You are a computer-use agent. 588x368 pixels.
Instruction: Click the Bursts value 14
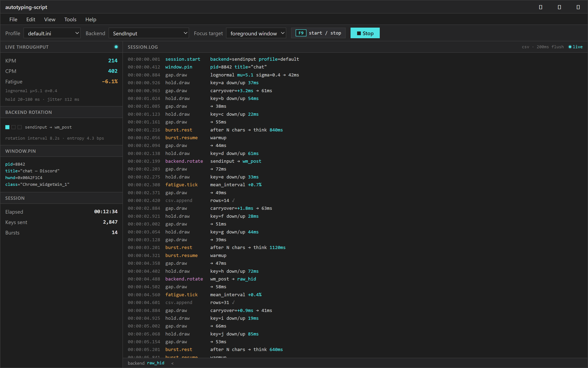(x=115, y=232)
